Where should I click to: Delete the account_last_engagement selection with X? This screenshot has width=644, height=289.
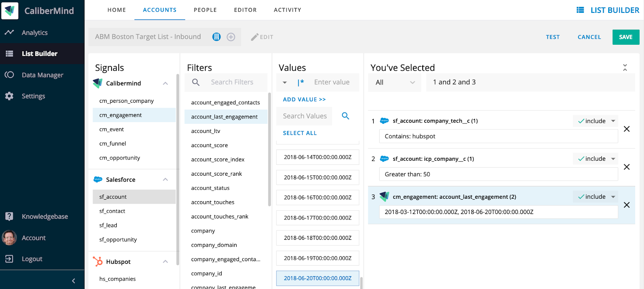coord(627,205)
